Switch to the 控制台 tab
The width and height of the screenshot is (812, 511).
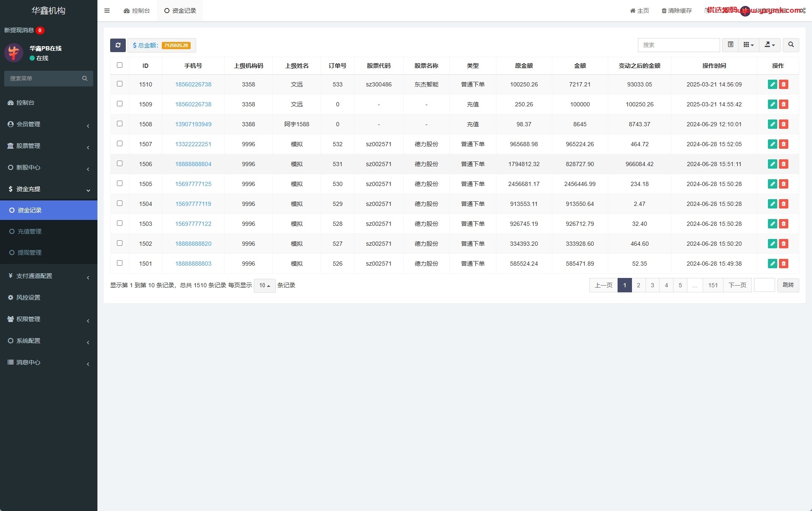137,11
